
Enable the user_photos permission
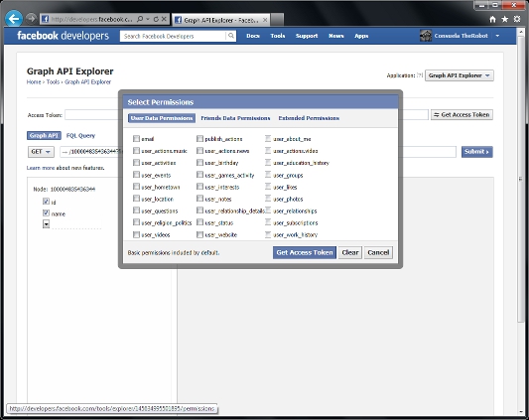pyautogui.click(x=268, y=199)
